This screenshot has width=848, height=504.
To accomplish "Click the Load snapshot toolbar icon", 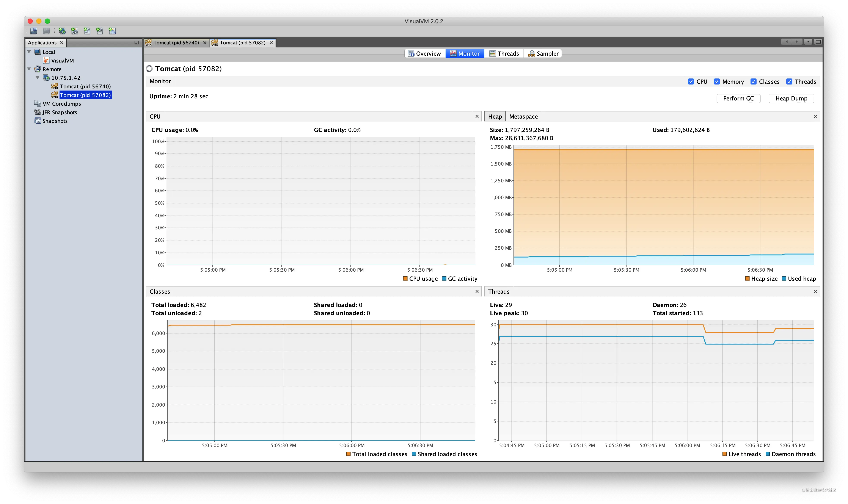I will pyautogui.click(x=34, y=31).
